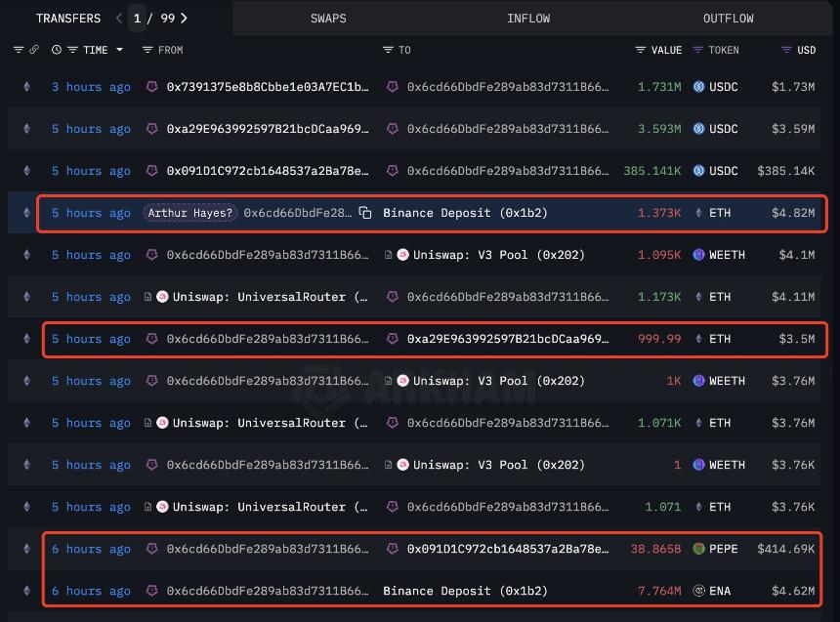The width and height of the screenshot is (840, 622).
Task: Open next page with right chevron
Action: [x=182, y=18]
